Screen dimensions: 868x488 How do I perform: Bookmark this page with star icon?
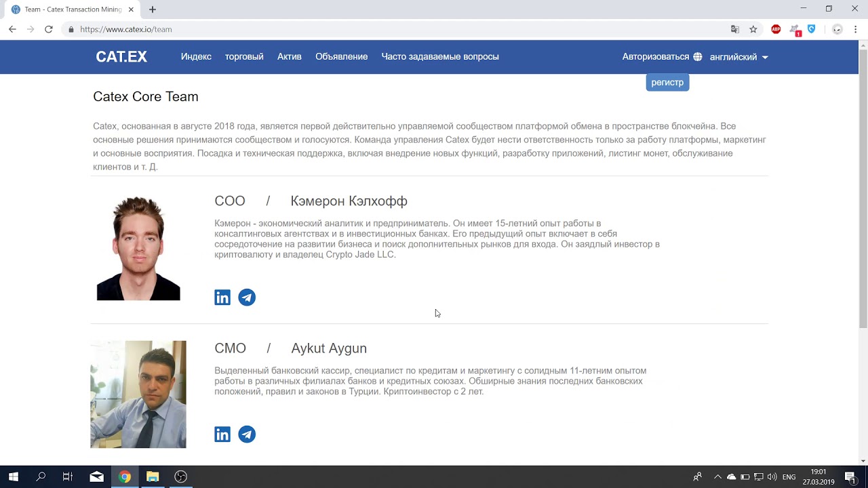point(753,29)
